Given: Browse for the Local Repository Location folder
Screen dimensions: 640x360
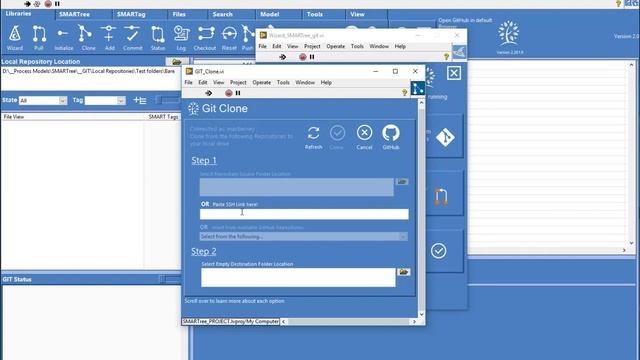Looking at the screenshot, I should point(176,62).
